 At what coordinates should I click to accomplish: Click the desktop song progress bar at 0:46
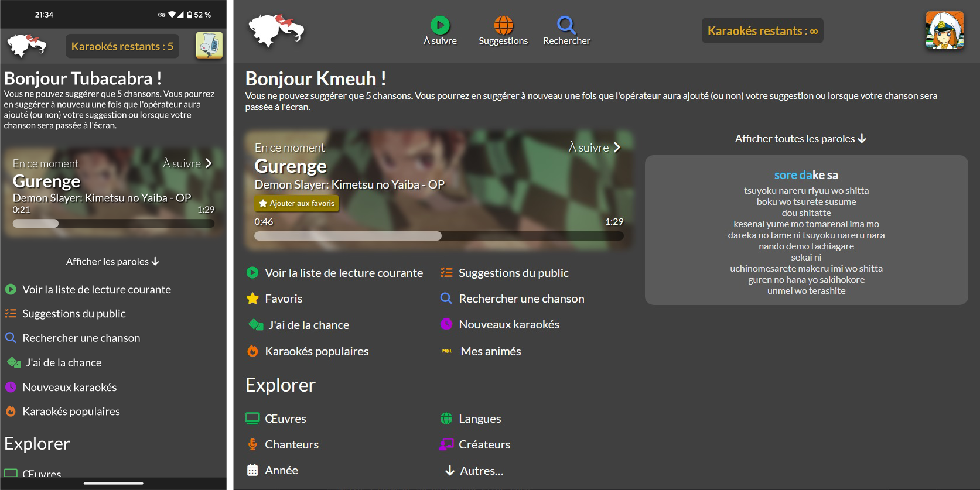tap(439, 236)
